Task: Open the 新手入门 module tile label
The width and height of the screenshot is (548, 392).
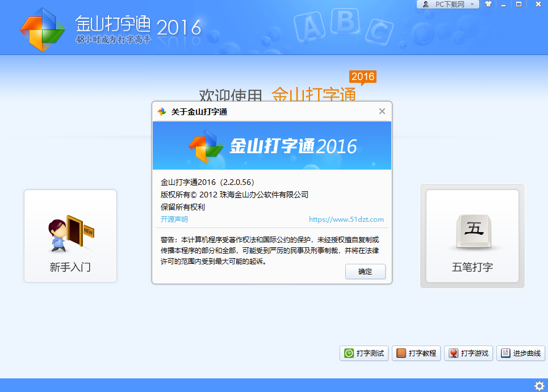Action: point(70,267)
